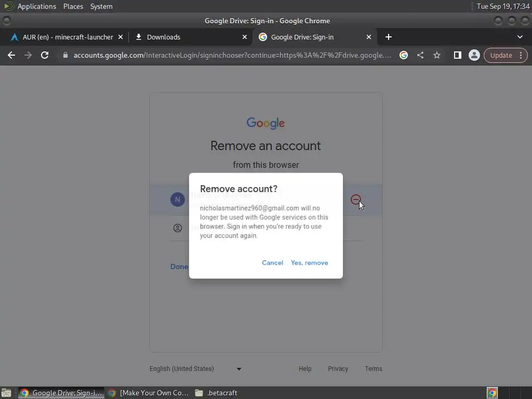Open the .betacraft folder taskbar item
This screenshot has height=399, width=532.
click(x=217, y=393)
